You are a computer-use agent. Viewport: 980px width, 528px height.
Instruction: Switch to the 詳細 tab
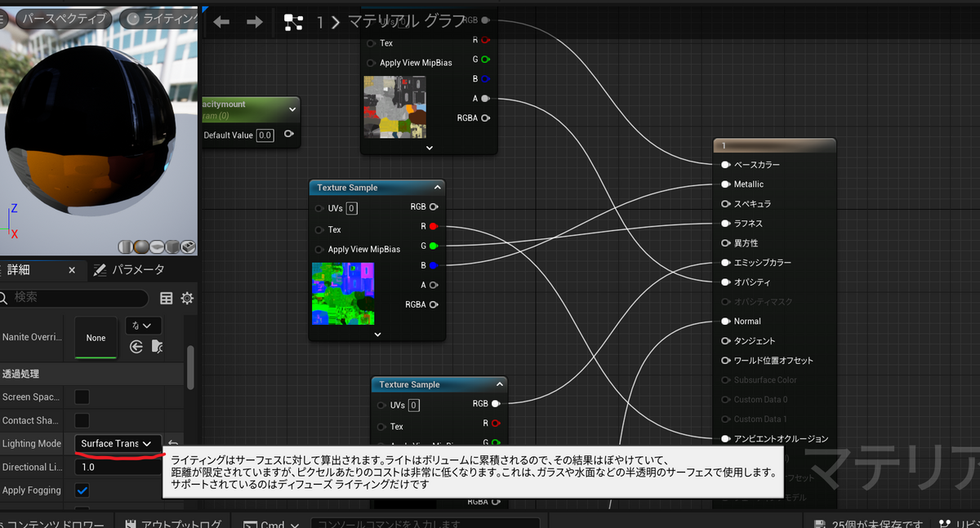tap(19, 269)
